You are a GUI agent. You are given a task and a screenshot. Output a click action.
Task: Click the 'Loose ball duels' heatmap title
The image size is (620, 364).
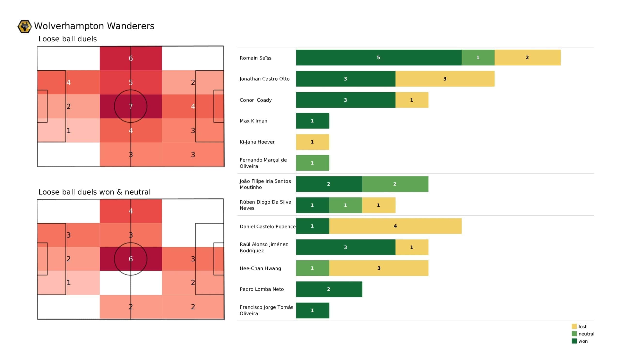tap(67, 39)
